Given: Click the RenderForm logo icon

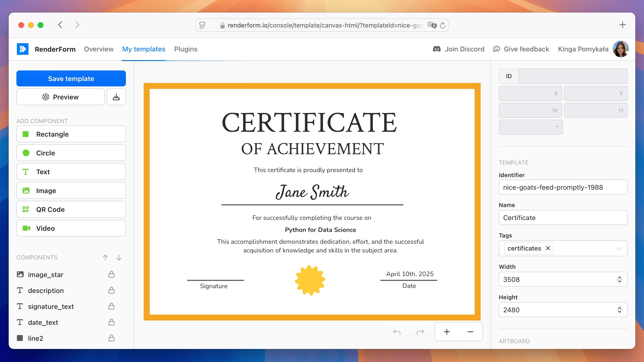Looking at the screenshot, I should coord(22,49).
